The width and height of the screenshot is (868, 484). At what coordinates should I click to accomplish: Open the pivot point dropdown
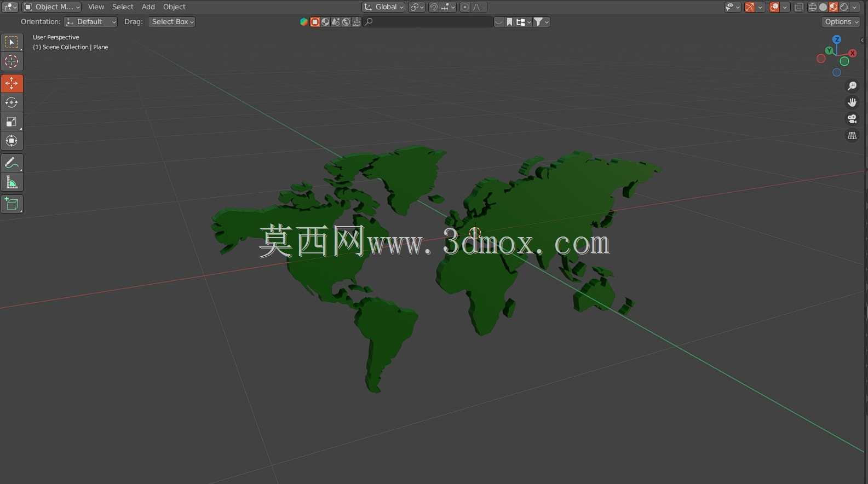(x=417, y=7)
